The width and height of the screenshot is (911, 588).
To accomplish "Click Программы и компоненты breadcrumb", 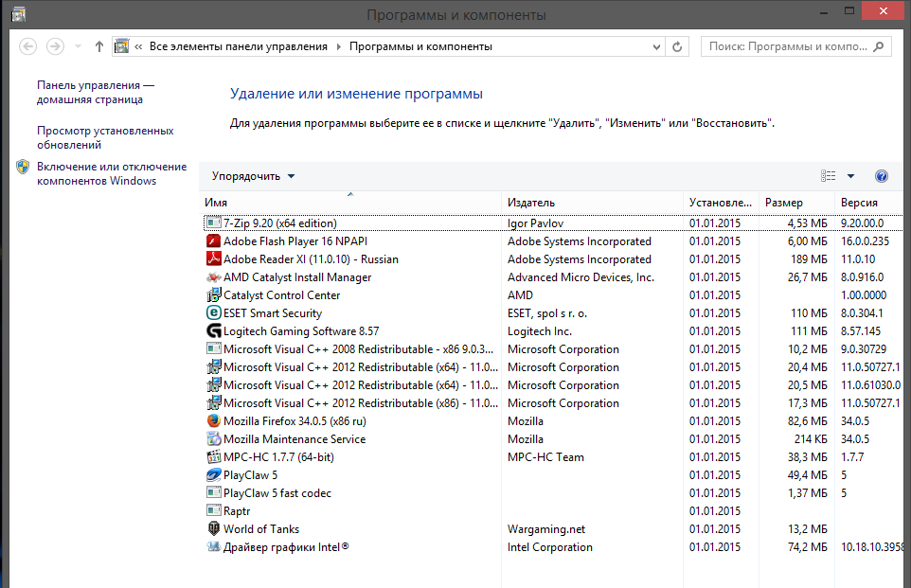I will click(x=420, y=46).
